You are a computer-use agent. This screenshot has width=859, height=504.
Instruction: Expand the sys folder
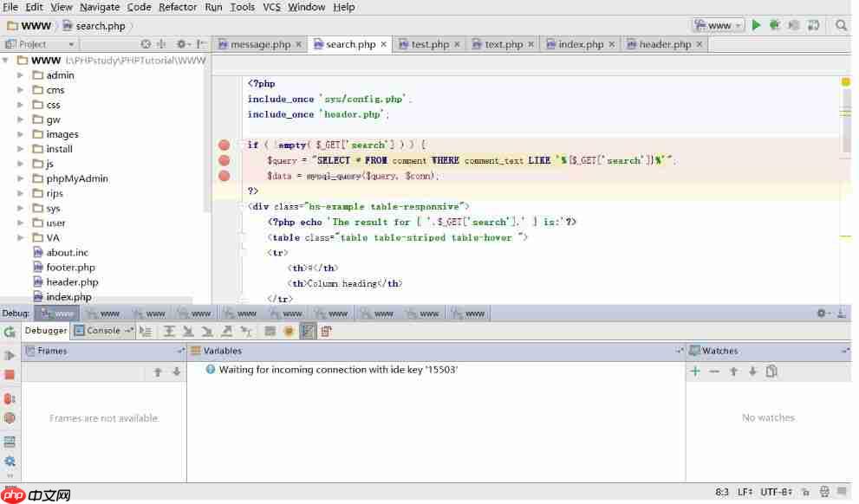pos(20,208)
